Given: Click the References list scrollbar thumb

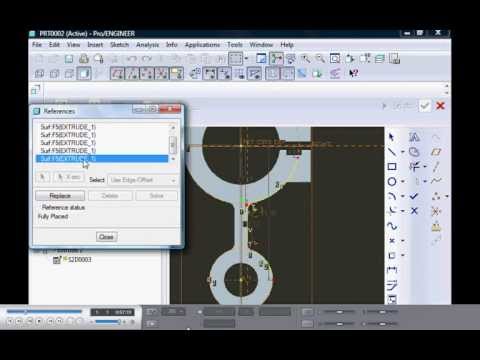Looking at the screenshot, I should pyautogui.click(x=173, y=144).
